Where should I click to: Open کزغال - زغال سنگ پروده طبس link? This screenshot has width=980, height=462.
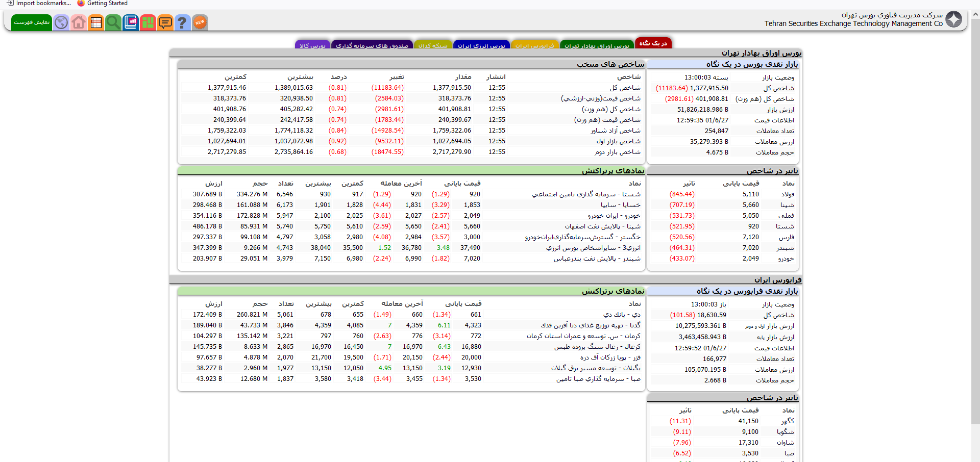(597, 347)
